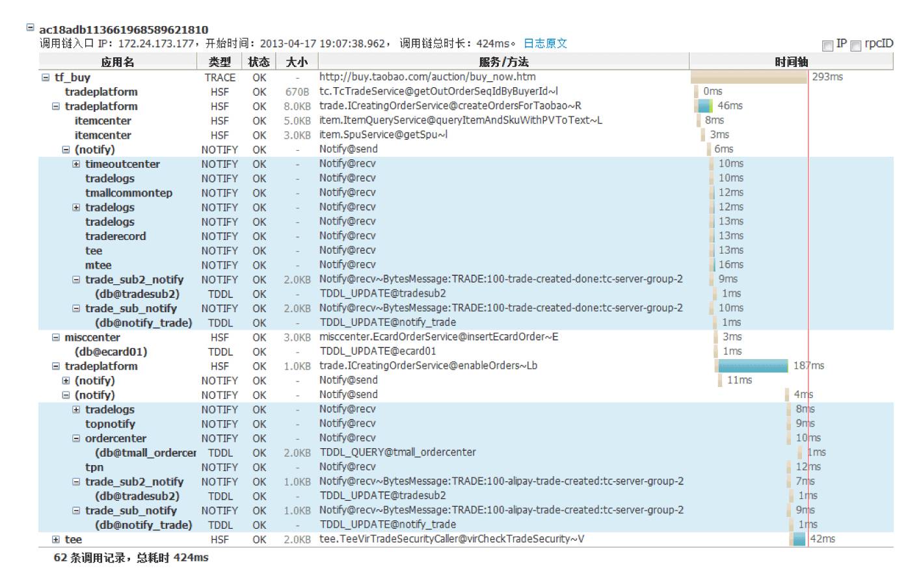Collapse the trace ac18adb113661968589621810 block
Screen dimensions: 921x588
[x=30, y=27]
